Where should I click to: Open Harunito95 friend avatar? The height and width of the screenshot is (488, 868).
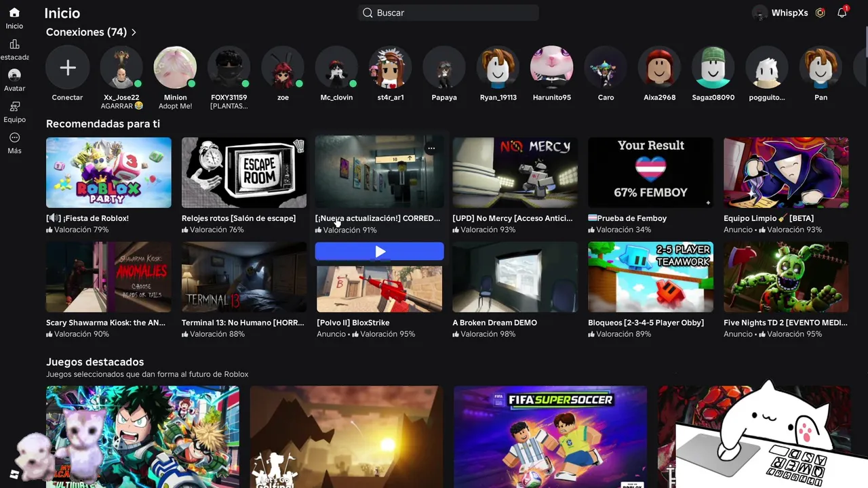(x=552, y=68)
